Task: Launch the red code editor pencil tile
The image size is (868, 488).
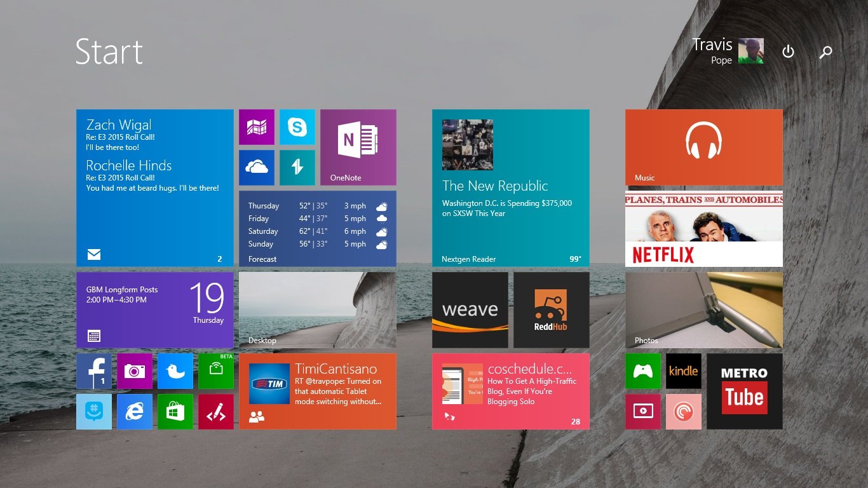Action: click(x=216, y=412)
